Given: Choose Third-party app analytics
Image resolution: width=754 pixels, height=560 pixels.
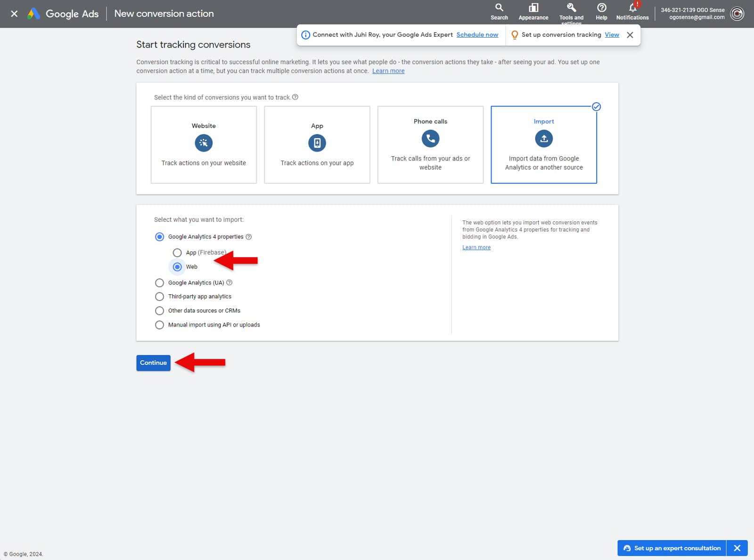Looking at the screenshot, I should [x=159, y=296].
